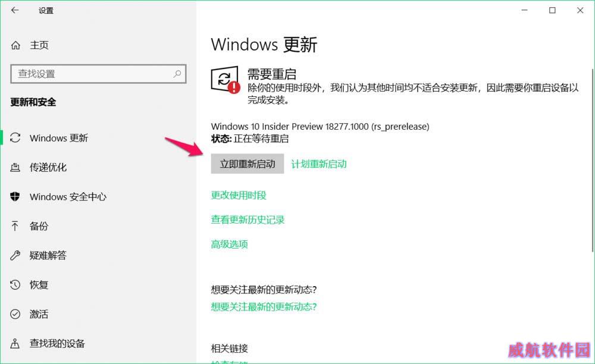This screenshot has height=364, width=595.
Task: Select the Windows 更新 sync icon
Action: click(15, 137)
